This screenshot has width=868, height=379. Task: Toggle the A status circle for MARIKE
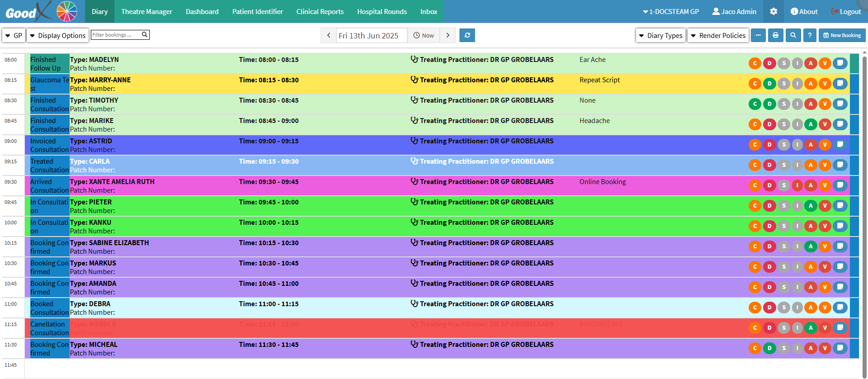tap(811, 124)
